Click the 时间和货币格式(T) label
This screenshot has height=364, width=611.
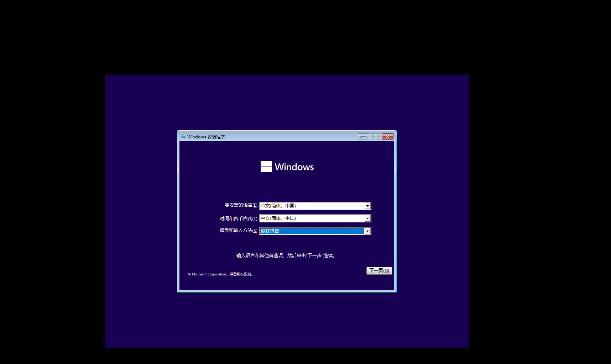239,218
